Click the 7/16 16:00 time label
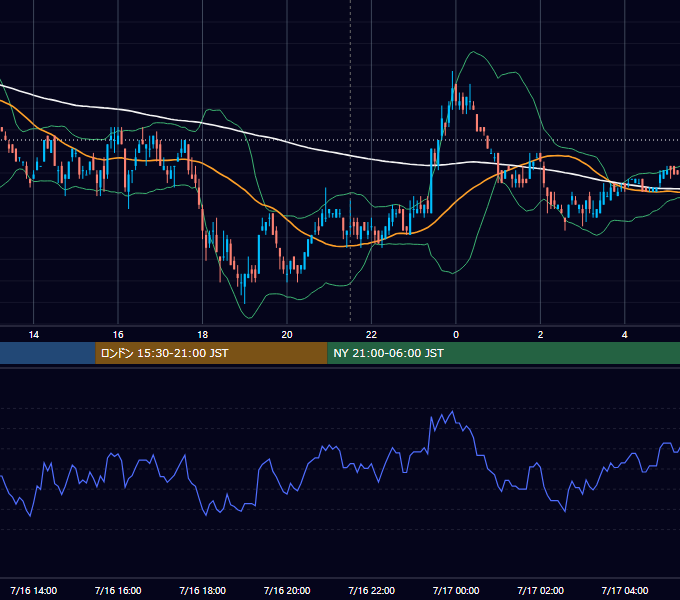Screen dimensions: 680x600 coord(118,590)
